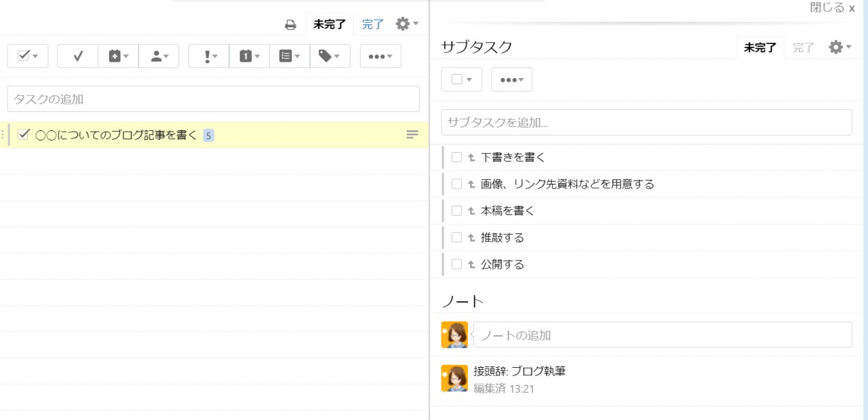Click the checkmark complete task button
Screen dimensions: 868x420
coord(77,56)
